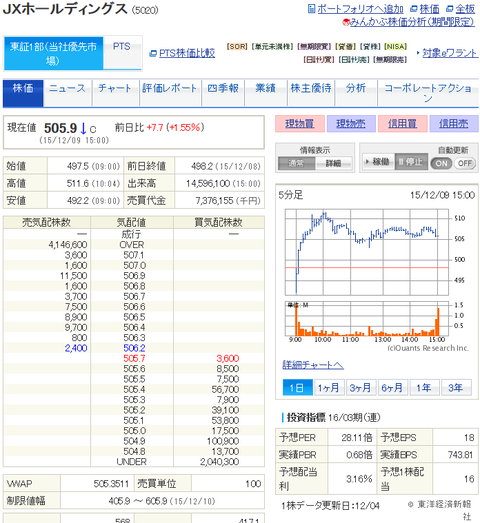
Task: Click the ask price 506.2
Action: coord(134,348)
